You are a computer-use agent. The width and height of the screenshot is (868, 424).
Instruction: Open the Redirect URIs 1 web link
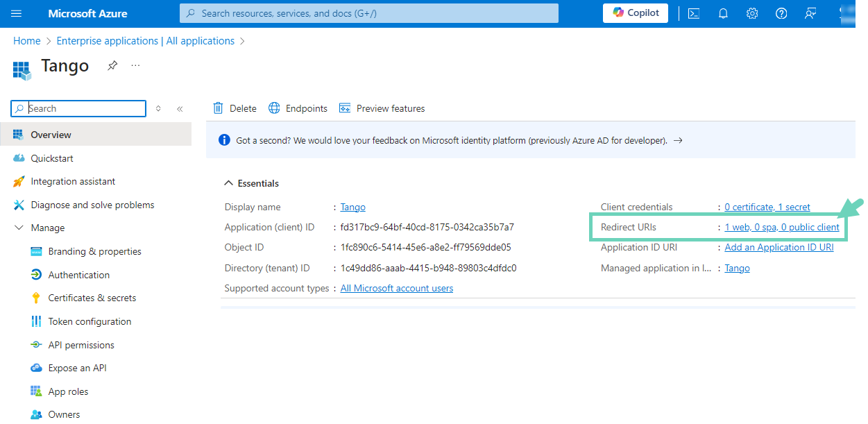782,227
